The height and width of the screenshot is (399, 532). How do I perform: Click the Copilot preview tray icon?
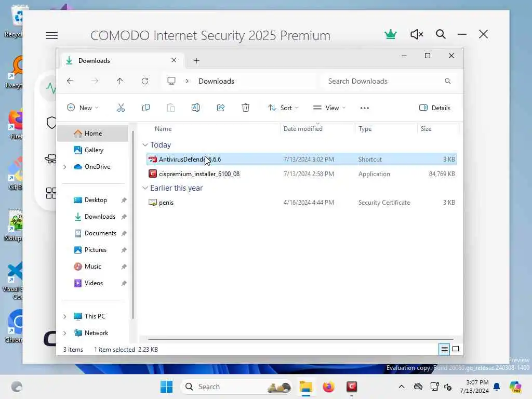516,387
